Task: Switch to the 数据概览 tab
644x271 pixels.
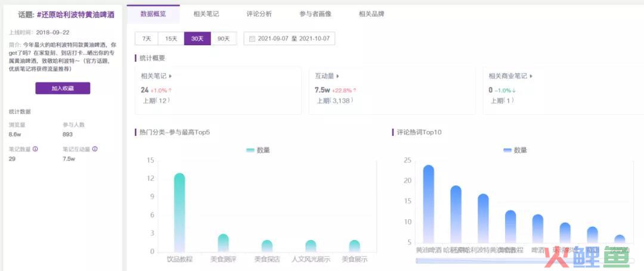Action: [153, 14]
